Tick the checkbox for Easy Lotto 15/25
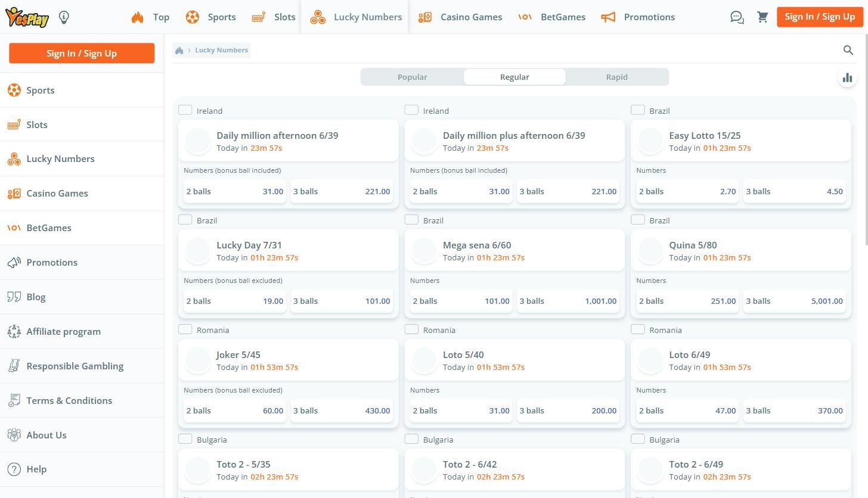868x498 pixels. tap(638, 110)
